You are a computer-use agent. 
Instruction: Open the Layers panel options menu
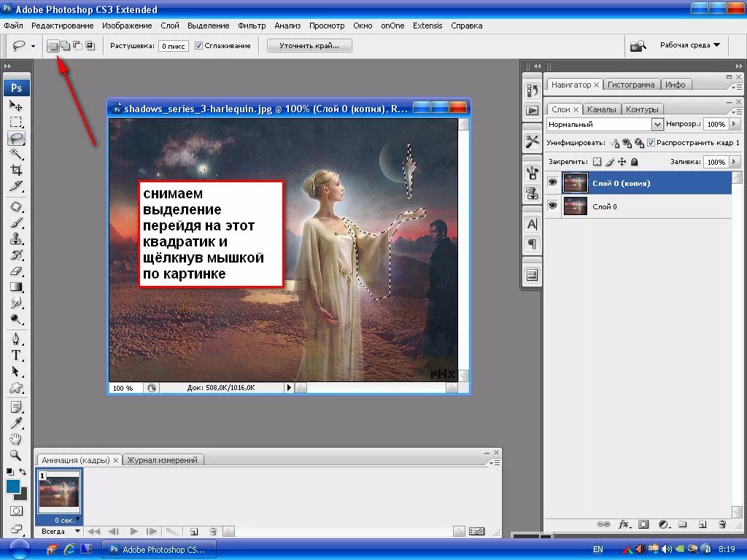click(737, 112)
